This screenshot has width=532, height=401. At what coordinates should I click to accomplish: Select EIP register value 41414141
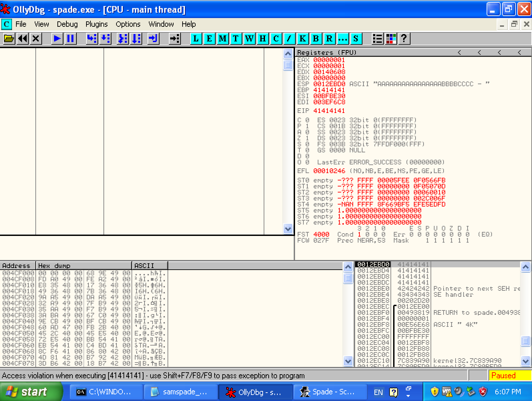pyautogui.click(x=329, y=111)
